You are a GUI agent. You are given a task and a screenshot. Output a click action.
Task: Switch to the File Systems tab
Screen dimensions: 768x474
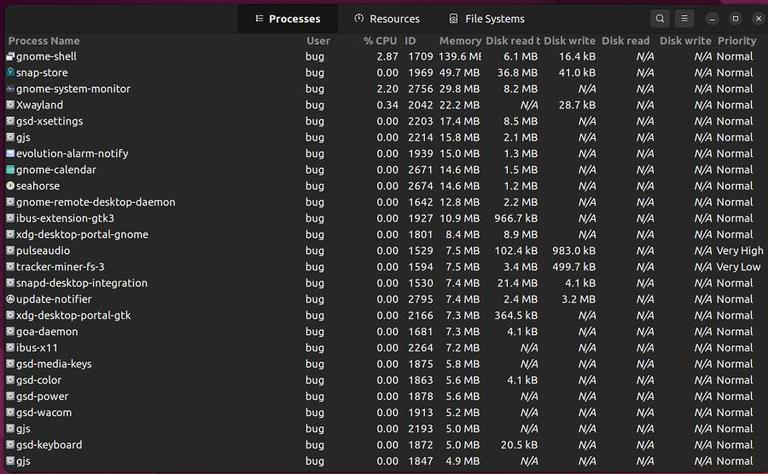pyautogui.click(x=487, y=19)
